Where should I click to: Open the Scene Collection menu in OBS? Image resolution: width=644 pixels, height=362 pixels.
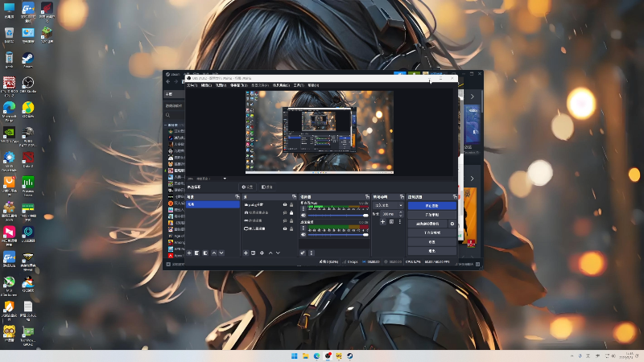pyautogui.click(x=281, y=85)
